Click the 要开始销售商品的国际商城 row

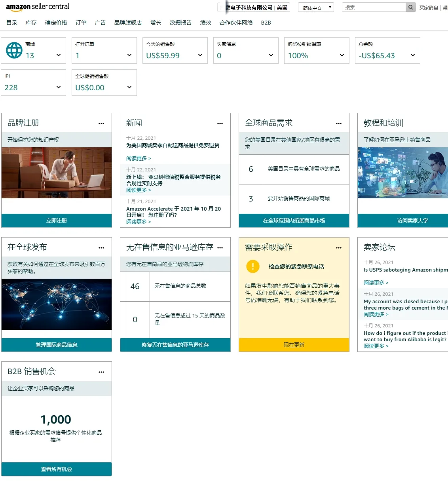(x=294, y=199)
